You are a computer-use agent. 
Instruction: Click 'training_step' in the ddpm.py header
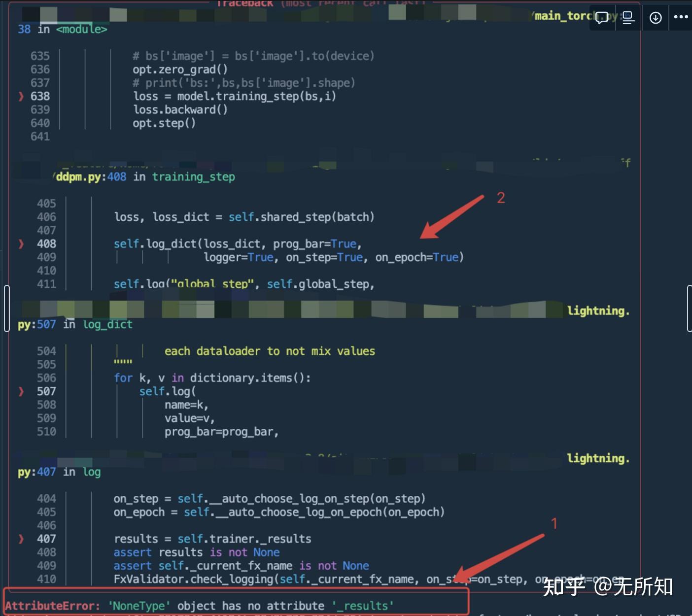193,177
